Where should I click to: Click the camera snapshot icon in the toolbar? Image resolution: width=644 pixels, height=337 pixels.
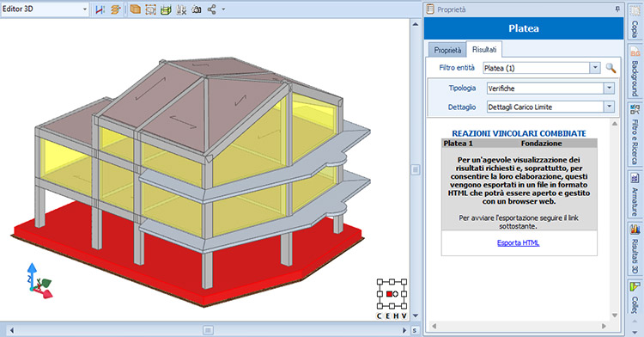(197, 9)
